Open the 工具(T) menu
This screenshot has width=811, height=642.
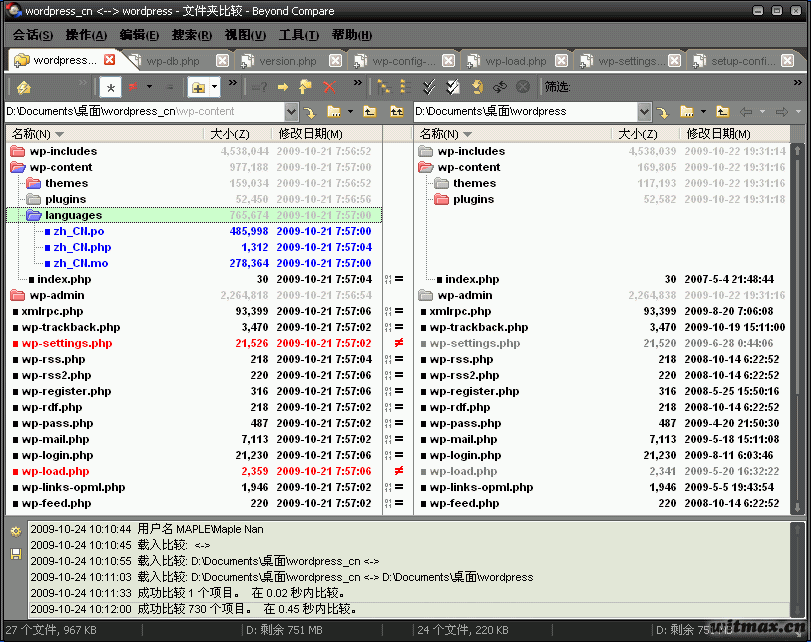click(x=299, y=35)
